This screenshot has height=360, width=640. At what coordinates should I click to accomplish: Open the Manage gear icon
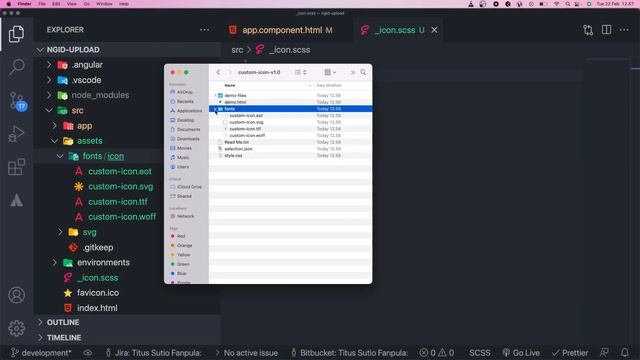click(16, 328)
